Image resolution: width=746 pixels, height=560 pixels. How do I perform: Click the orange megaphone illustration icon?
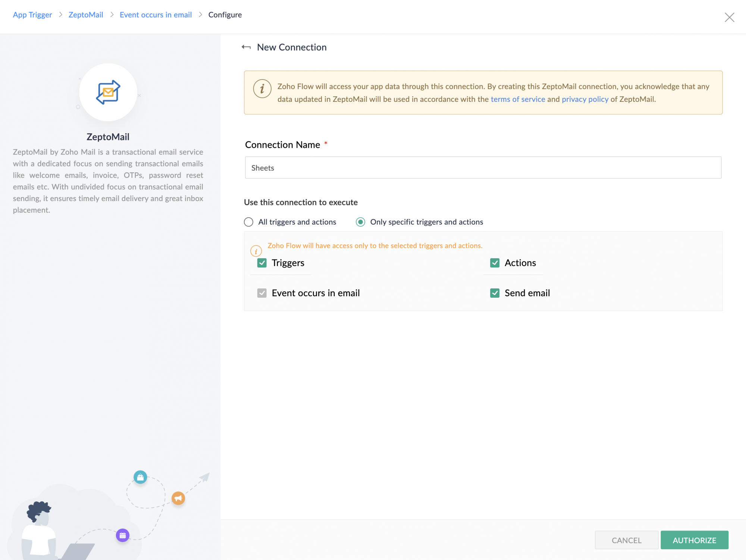pyautogui.click(x=178, y=498)
